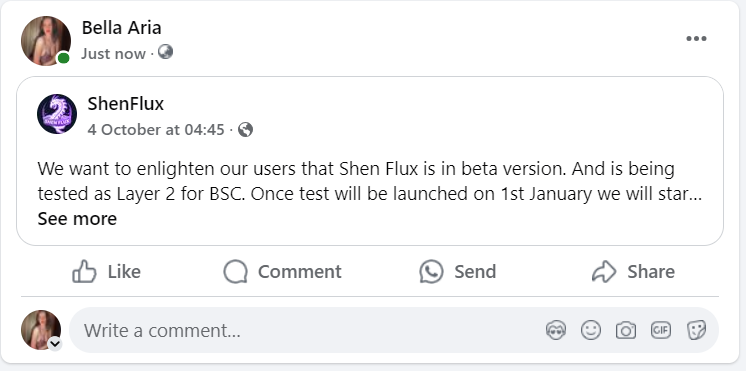This screenshot has width=746, height=371.
Task: Open the three-dot post options menu
Action: 696,39
